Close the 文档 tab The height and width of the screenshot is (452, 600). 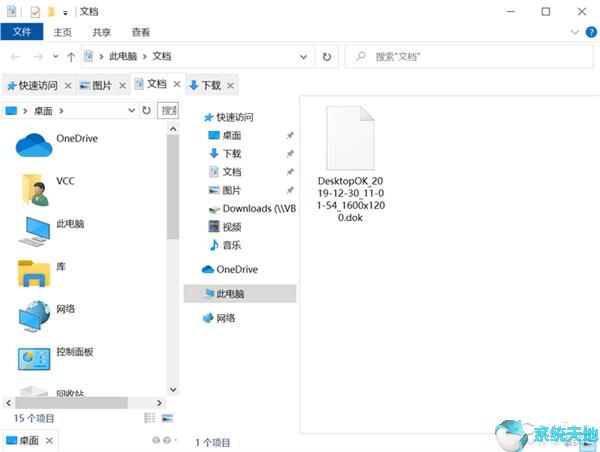coord(177,84)
